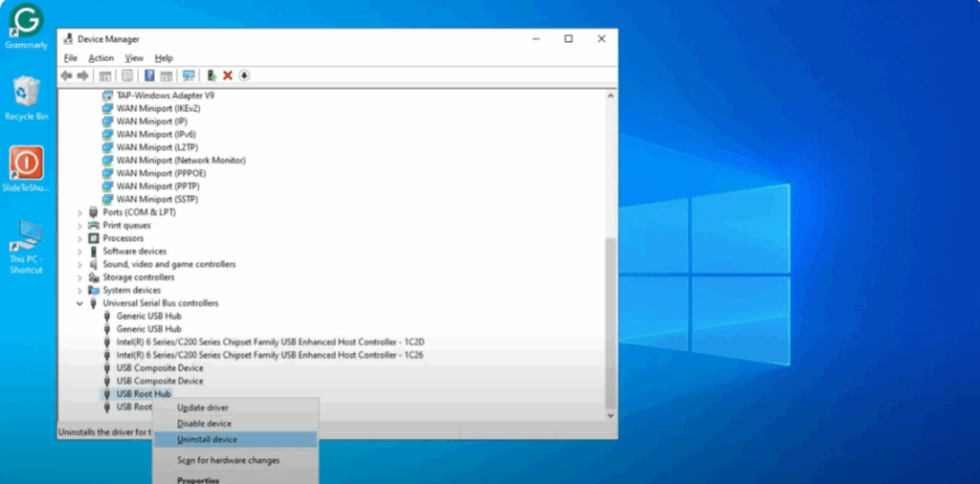980x484 pixels.
Task: Click the WAN Miniport (L2TP) adapter icon
Action: 107,147
